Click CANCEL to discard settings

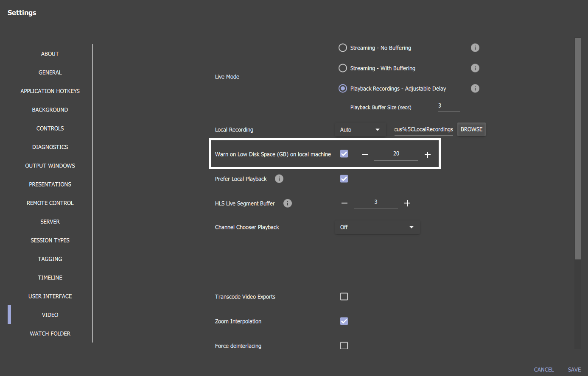coord(544,370)
